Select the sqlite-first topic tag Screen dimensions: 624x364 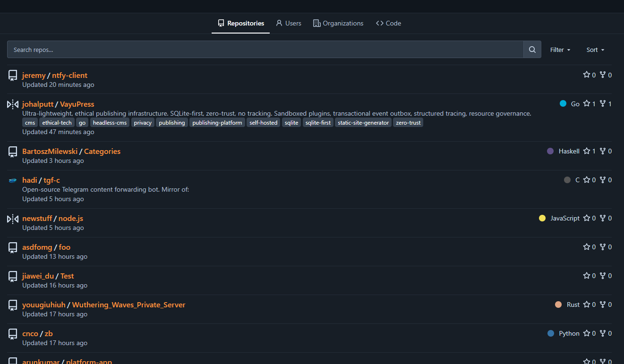pos(318,123)
